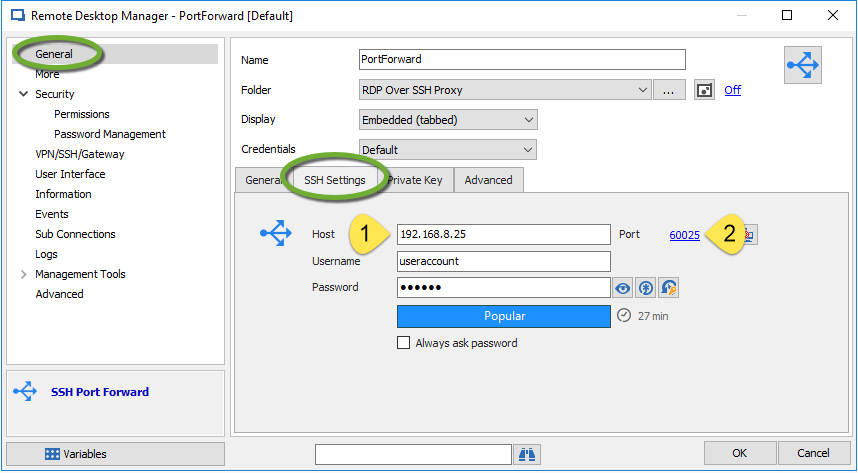
Task: Open the folder browse ellipsis button
Action: point(668,90)
